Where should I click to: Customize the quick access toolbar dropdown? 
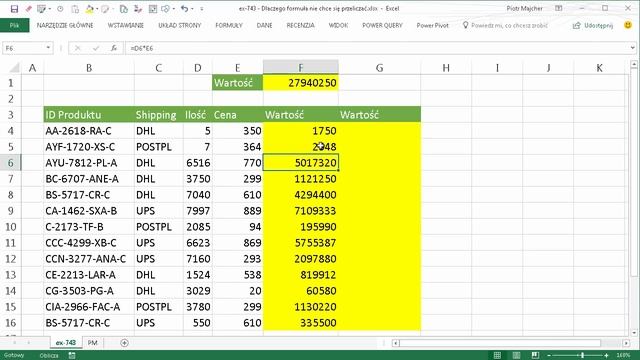pyautogui.click(x=202, y=9)
